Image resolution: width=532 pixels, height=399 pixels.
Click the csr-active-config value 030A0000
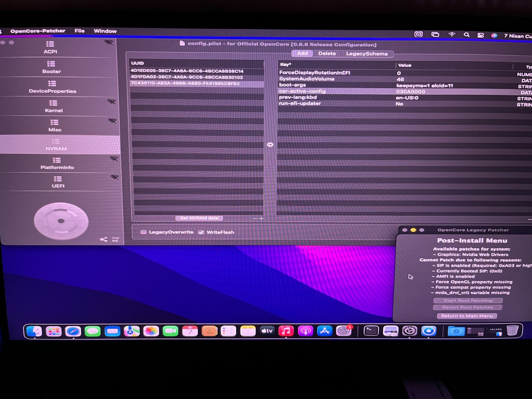coord(410,92)
